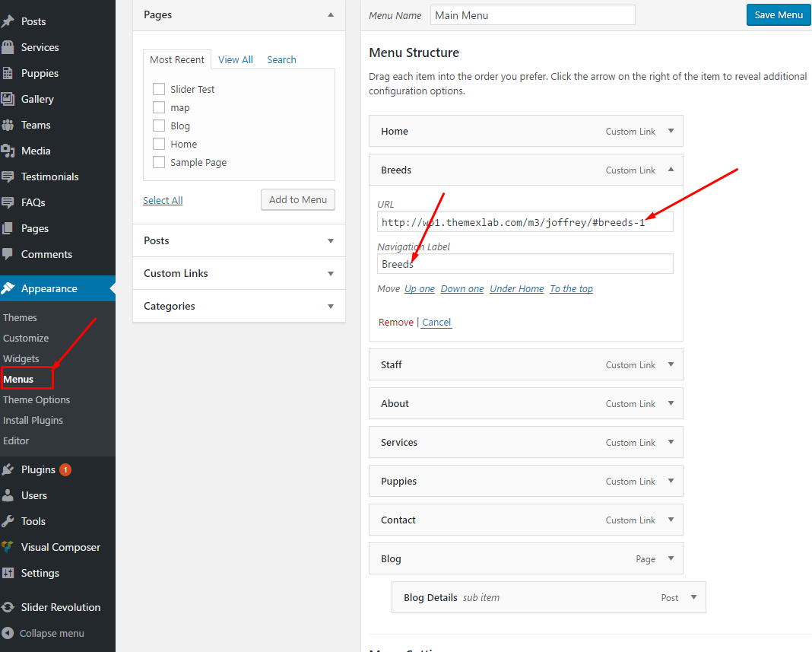Screen dimensions: 812x652
Task: Click the Plugins plug icon
Action: [x=8, y=470]
